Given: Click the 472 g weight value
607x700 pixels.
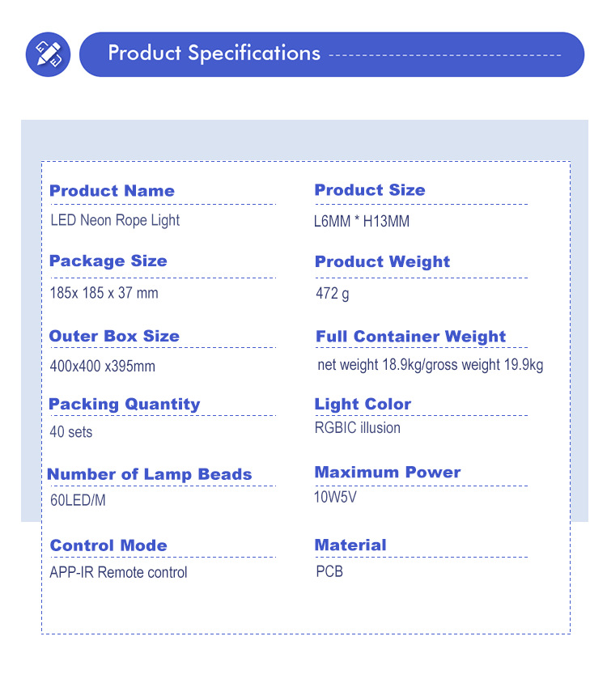Looking at the screenshot, I should 333,293.
